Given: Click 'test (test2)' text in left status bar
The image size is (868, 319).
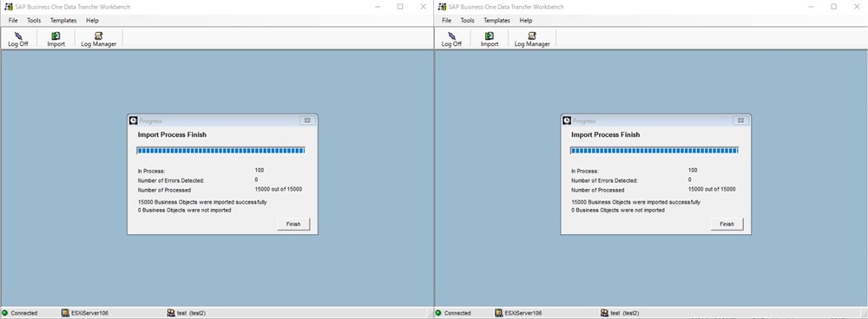Looking at the screenshot, I should pos(191,313).
